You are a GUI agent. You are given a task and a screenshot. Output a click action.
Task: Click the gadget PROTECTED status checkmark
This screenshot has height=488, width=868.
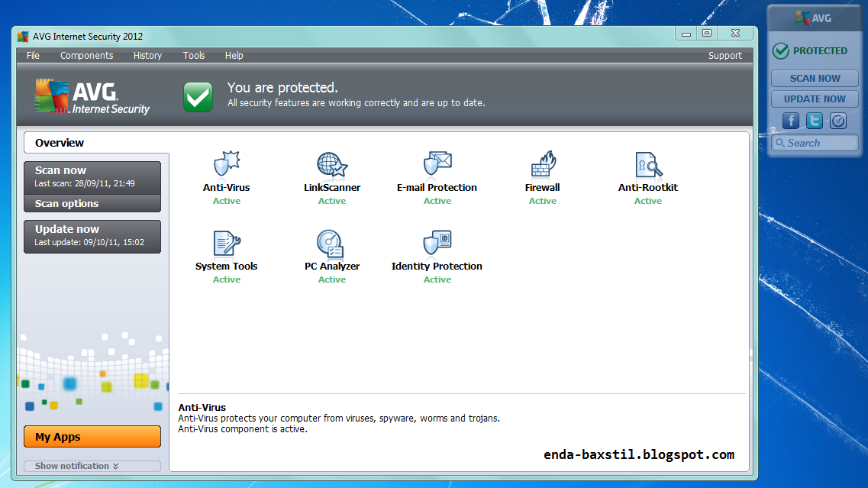tap(780, 51)
